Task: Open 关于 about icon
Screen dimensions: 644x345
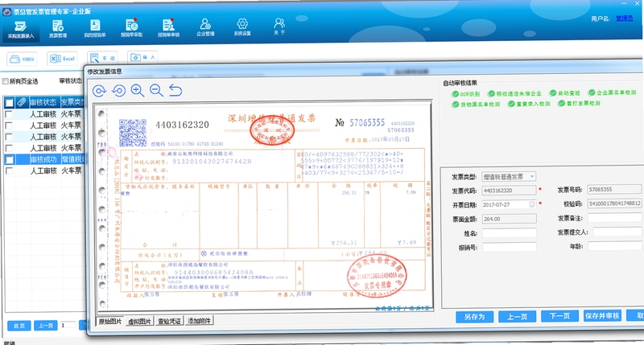Action: coord(279,27)
